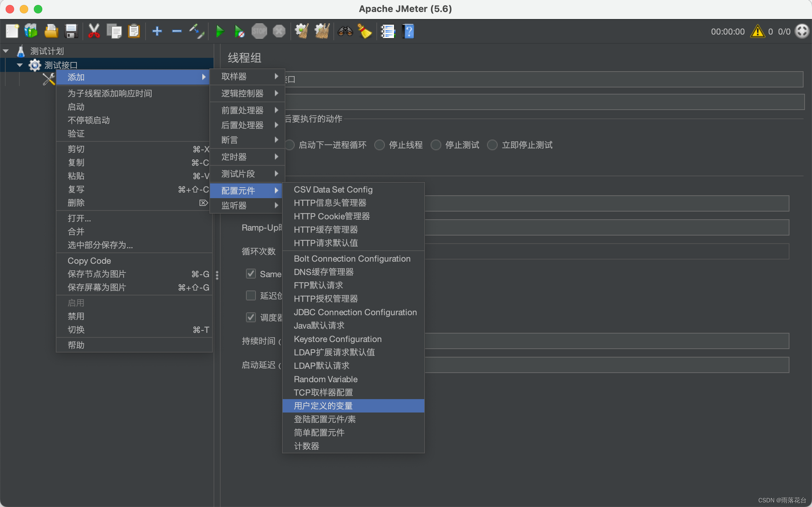Click the Help question mark icon

[x=408, y=31]
